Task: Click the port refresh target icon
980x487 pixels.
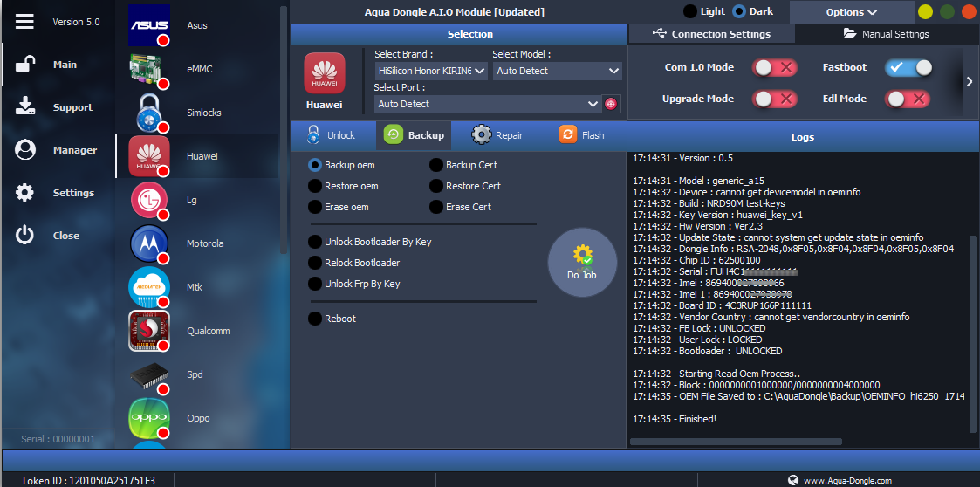Action: tap(611, 105)
